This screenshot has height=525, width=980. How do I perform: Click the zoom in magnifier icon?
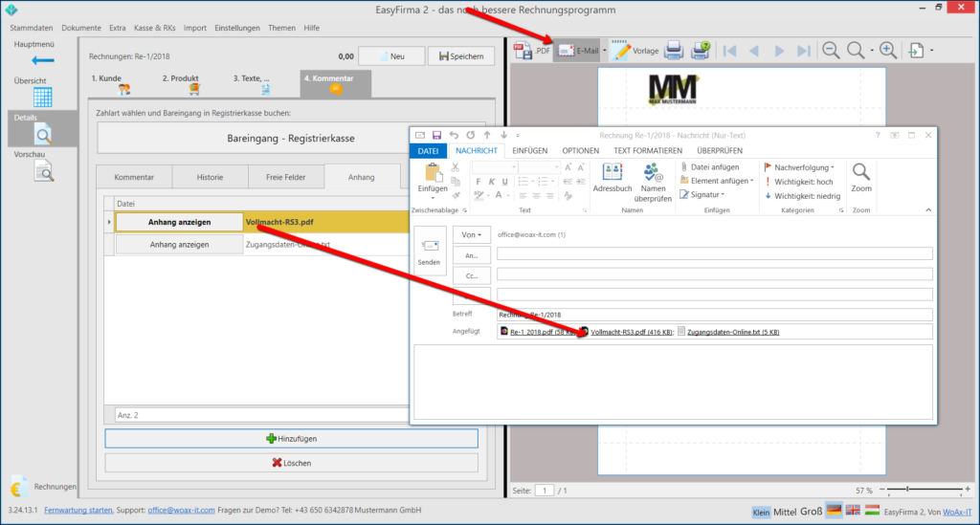888,50
